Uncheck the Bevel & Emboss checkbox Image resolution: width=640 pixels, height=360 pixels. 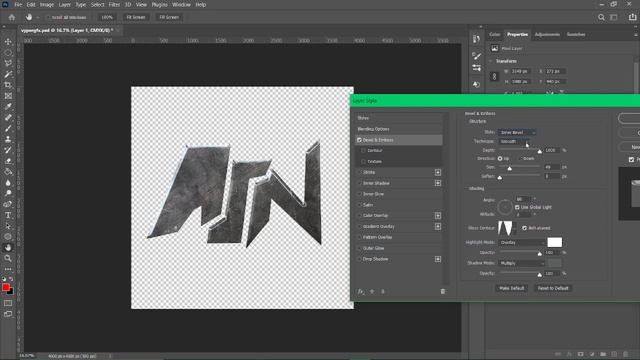[x=359, y=140]
